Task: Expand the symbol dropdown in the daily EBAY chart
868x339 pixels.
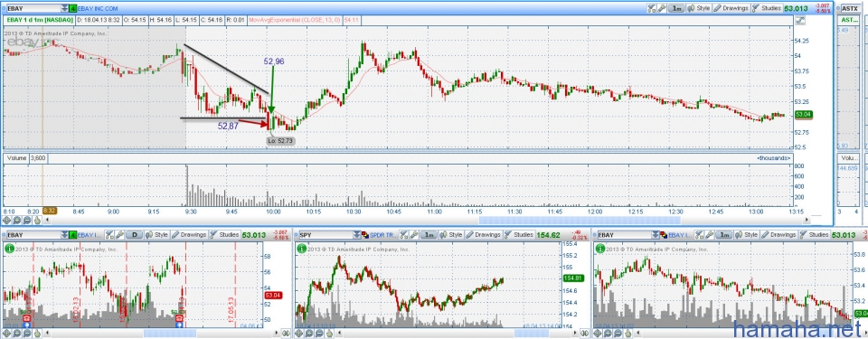Action: tap(65, 235)
